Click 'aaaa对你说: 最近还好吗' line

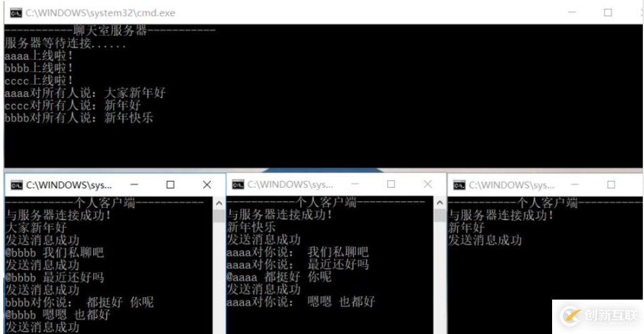(x=298, y=264)
